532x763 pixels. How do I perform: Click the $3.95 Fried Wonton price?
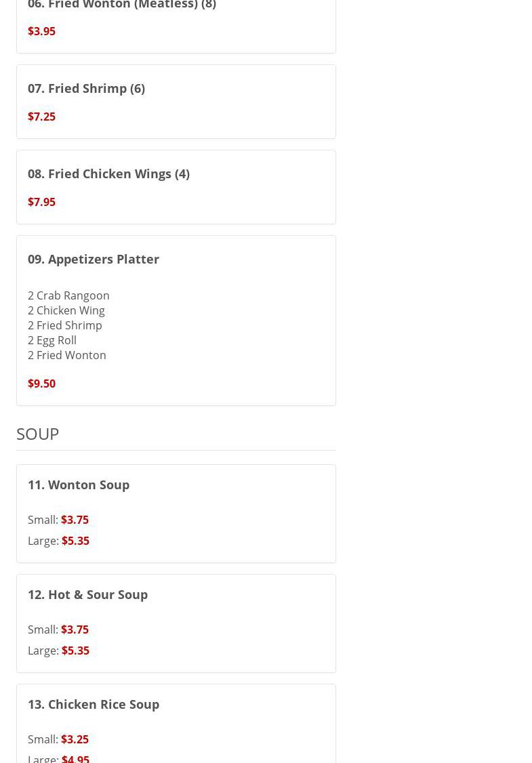pyautogui.click(x=41, y=31)
